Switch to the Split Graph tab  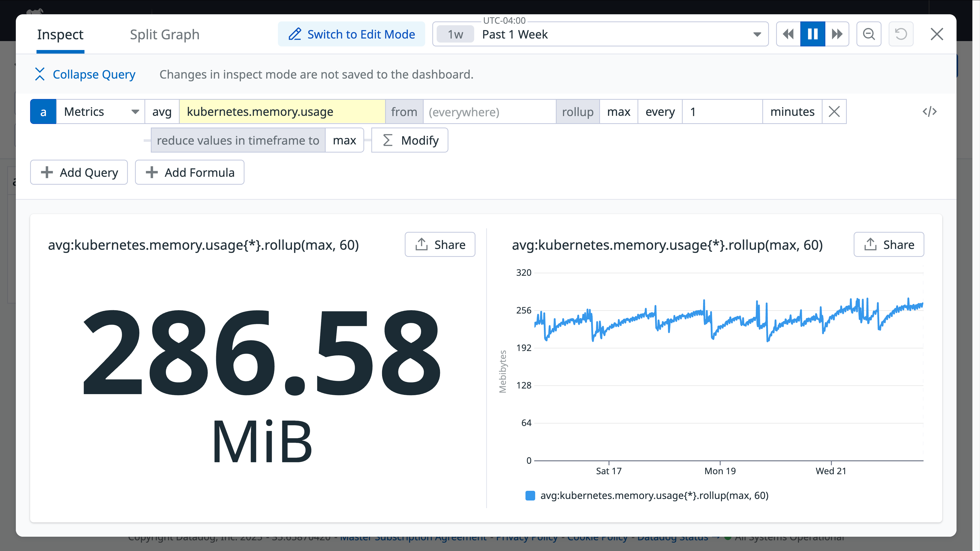click(x=164, y=35)
